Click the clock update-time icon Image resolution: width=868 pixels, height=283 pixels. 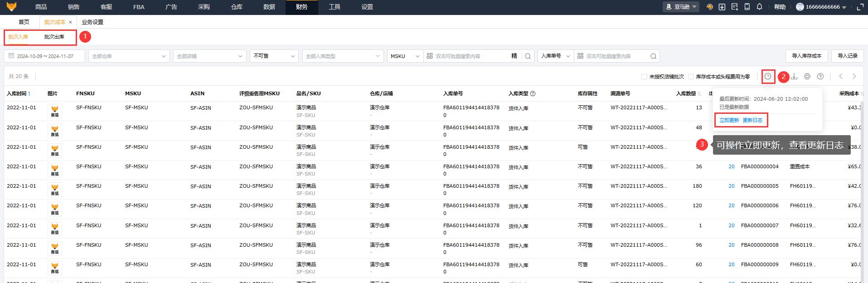pyautogui.click(x=768, y=77)
